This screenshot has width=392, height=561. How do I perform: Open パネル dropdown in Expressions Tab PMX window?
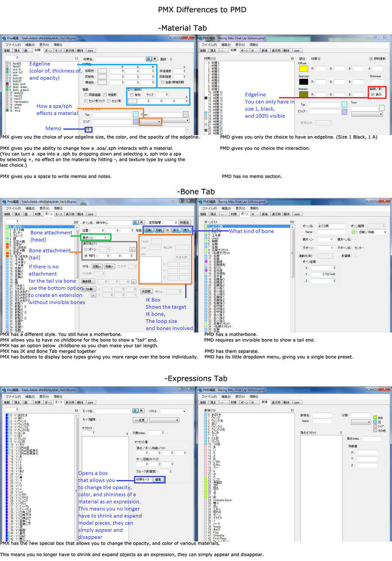click(173, 411)
